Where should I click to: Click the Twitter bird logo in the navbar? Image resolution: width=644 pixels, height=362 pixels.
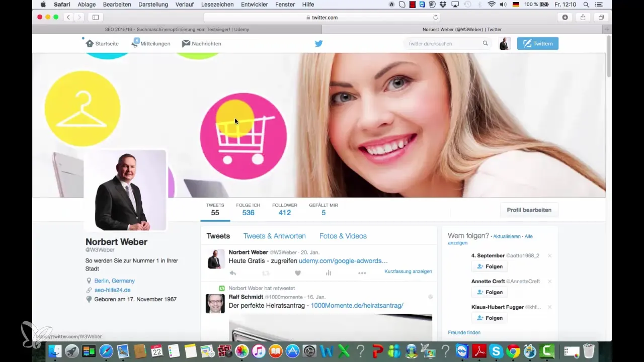[318, 44]
